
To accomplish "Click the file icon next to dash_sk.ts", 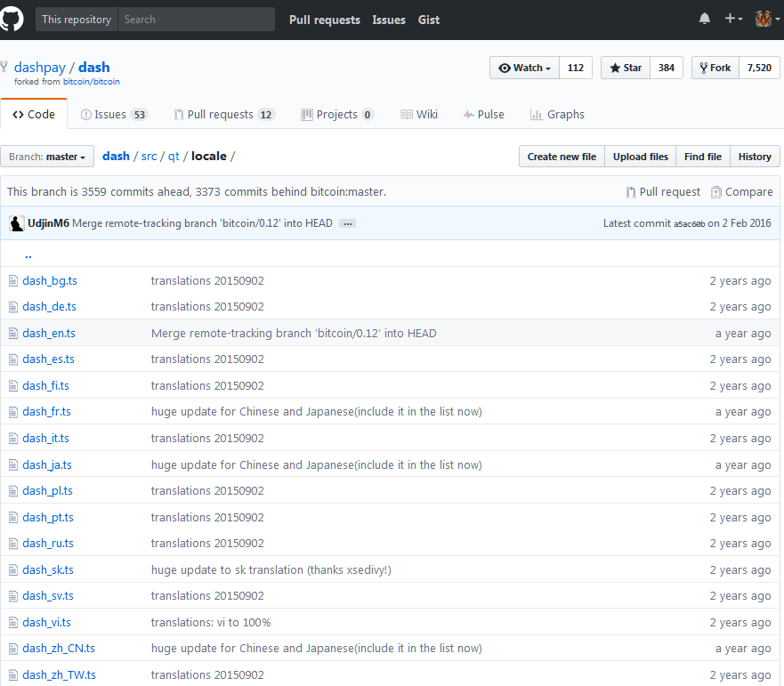I will point(13,570).
